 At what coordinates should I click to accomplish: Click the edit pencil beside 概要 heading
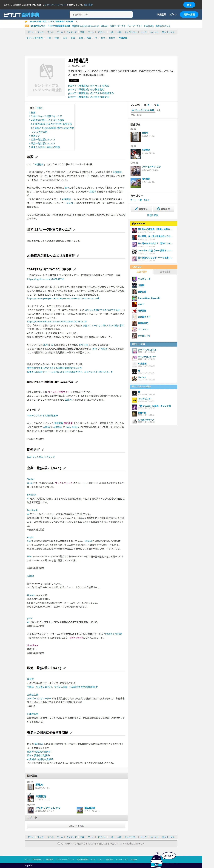pos(37,157)
